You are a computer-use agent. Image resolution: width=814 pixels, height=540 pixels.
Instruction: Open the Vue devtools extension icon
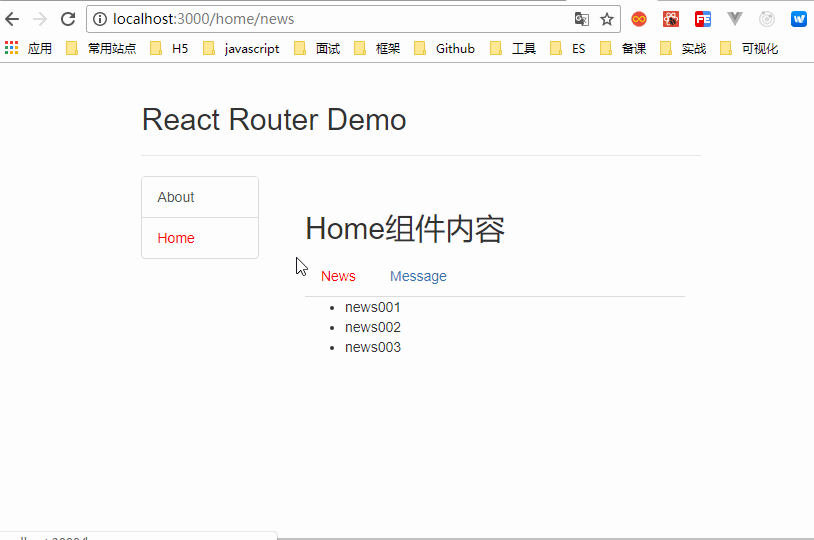pyautogui.click(x=735, y=19)
